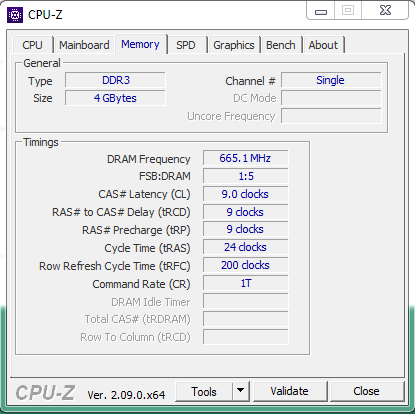415x414 pixels.
Task: Switch to the SPD tab
Action: click(x=186, y=45)
